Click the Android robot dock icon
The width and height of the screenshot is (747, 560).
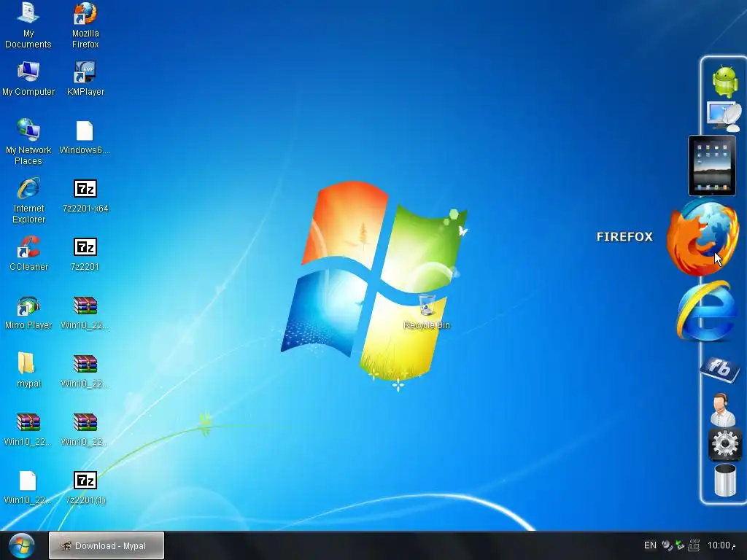point(724,82)
